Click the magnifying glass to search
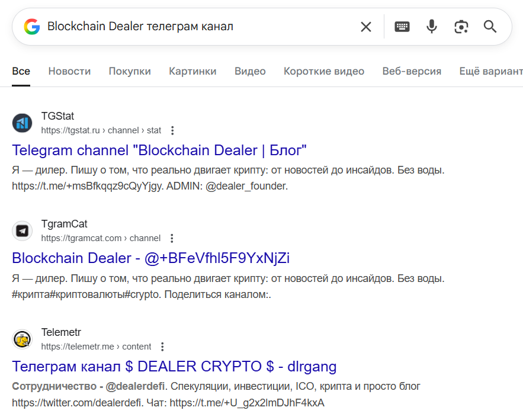 click(490, 26)
